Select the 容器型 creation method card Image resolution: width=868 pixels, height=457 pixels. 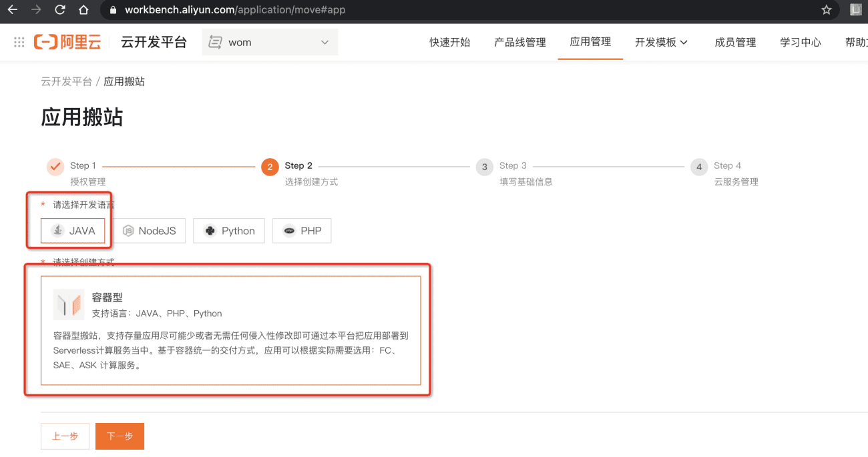tap(231, 330)
